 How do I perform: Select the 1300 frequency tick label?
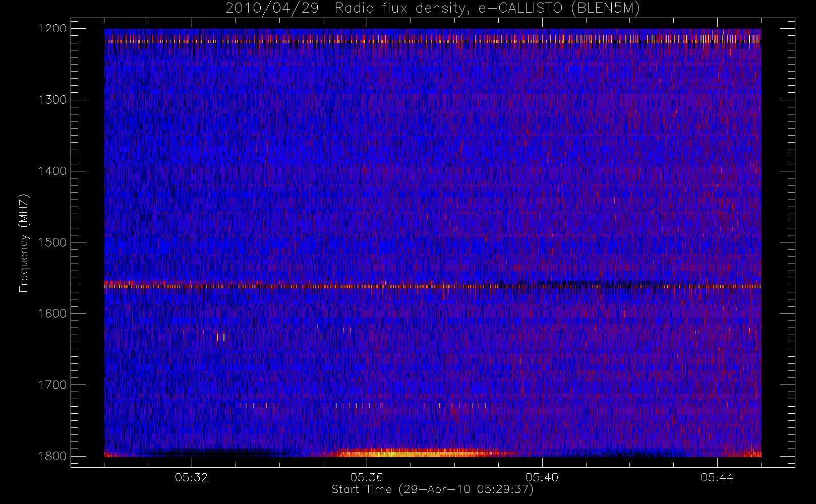52,100
